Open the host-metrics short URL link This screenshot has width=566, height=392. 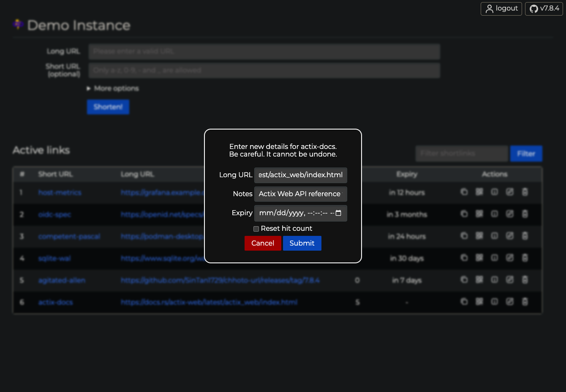pos(60,193)
